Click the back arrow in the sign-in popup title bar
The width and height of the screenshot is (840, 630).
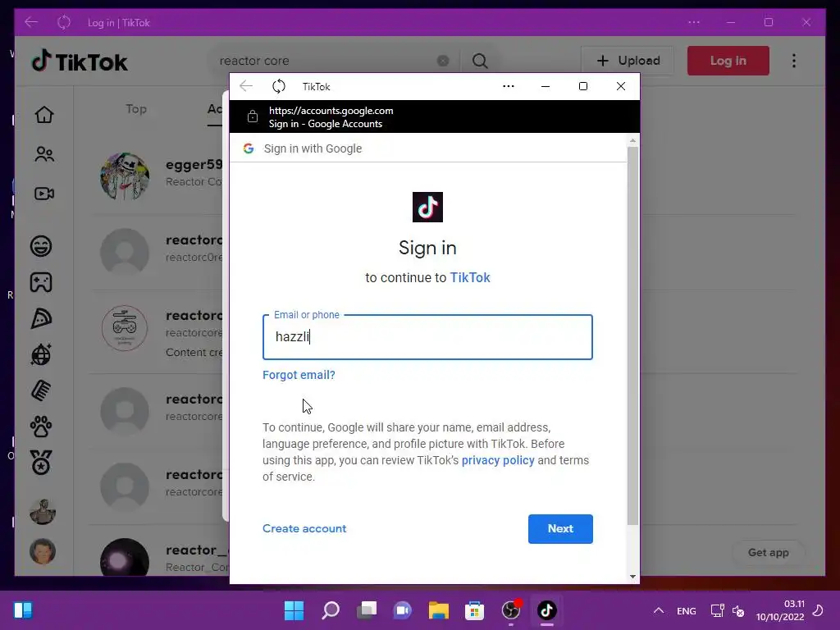point(246,86)
